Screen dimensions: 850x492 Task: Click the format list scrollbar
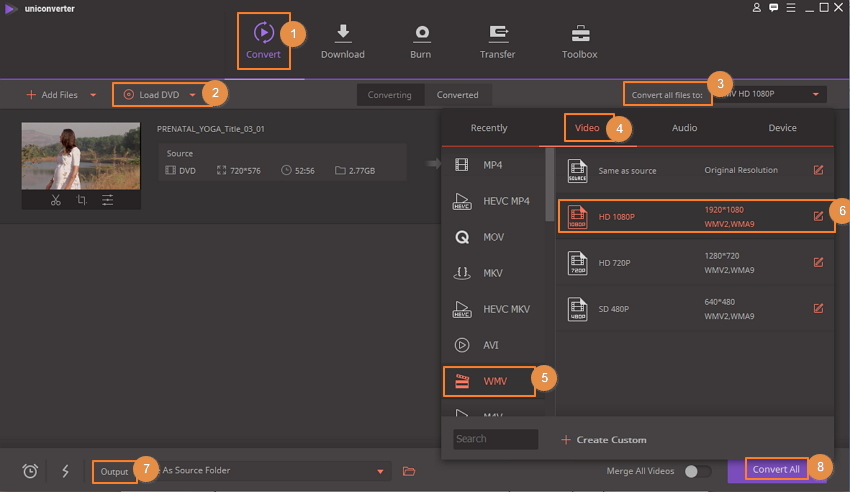tap(550, 185)
